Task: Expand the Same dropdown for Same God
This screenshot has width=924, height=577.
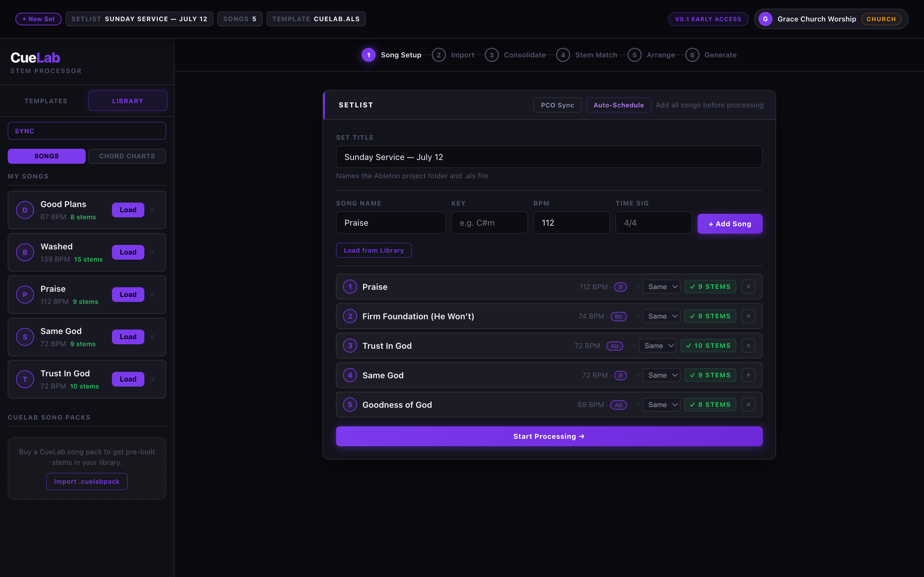Action: [x=661, y=375]
